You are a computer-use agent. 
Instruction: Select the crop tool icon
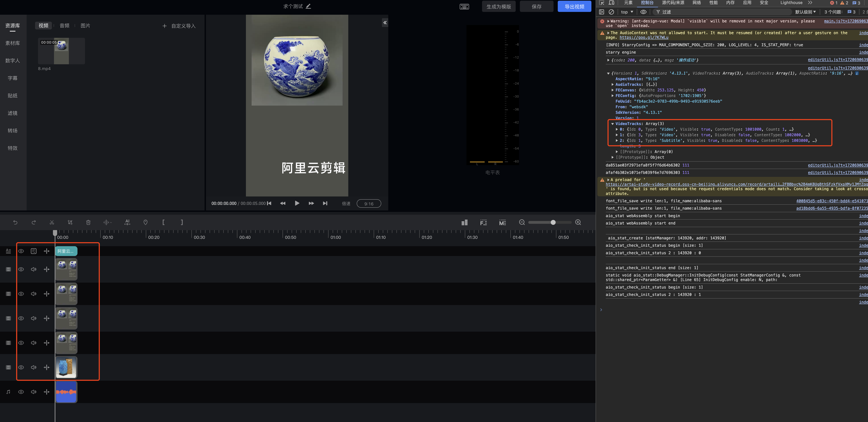point(70,222)
